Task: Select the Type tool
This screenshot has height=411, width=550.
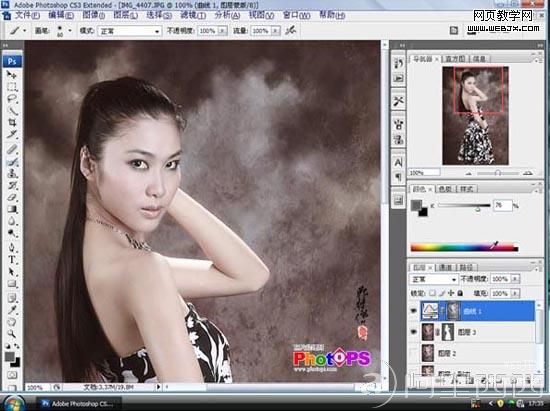Action: tap(12, 260)
